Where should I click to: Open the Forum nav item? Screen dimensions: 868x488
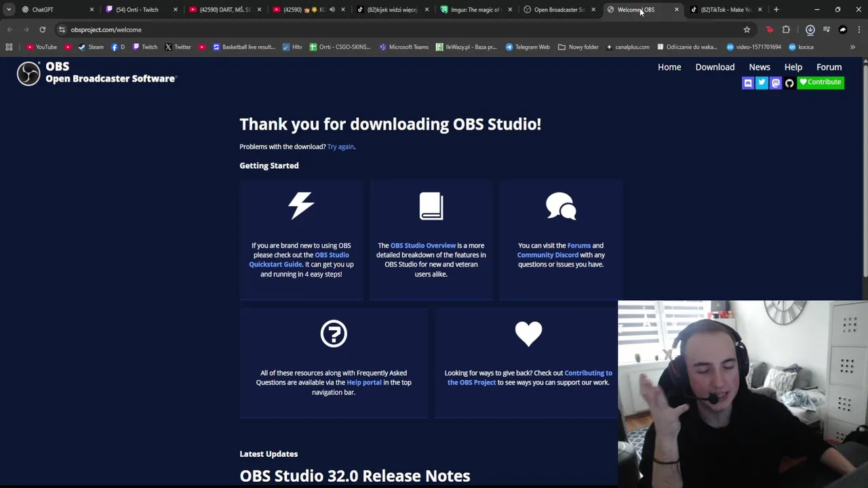(829, 67)
